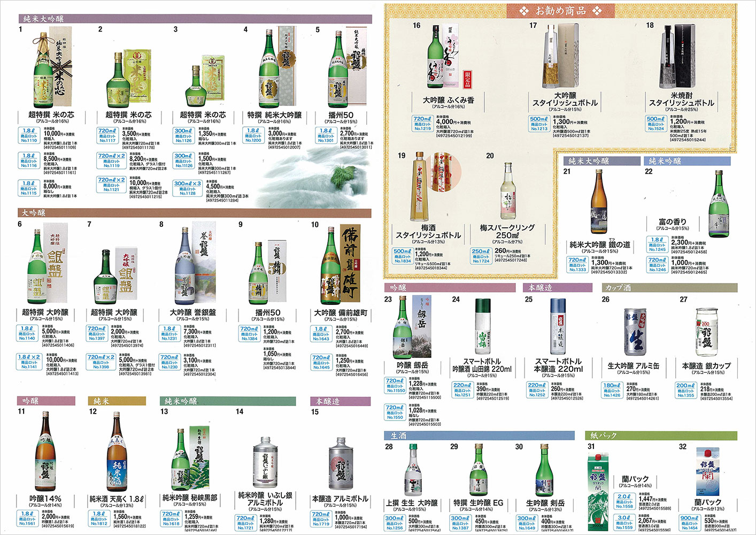Click the 8,500円 price under item 1
756x535 pixels.
click(57, 159)
